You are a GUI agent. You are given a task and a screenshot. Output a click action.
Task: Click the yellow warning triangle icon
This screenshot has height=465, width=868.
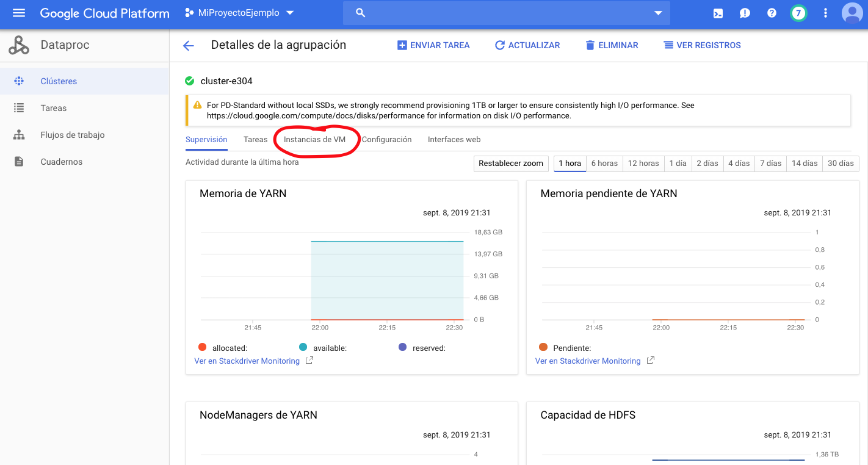[197, 105]
